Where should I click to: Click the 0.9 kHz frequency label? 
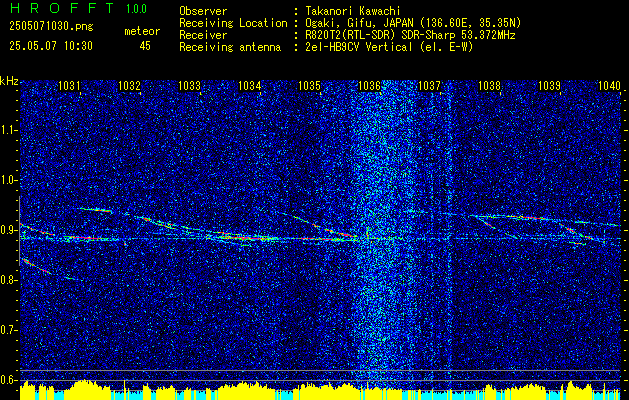tap(9, 230)
